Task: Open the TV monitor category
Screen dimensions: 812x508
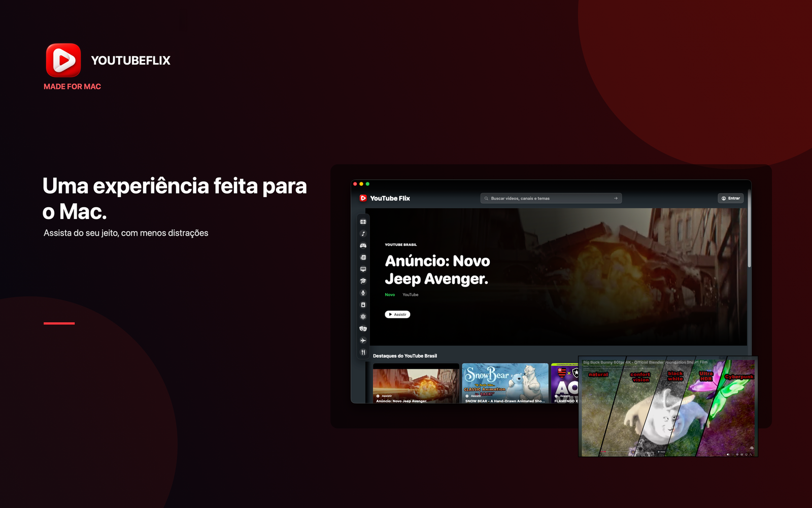Action: [363, 269]
